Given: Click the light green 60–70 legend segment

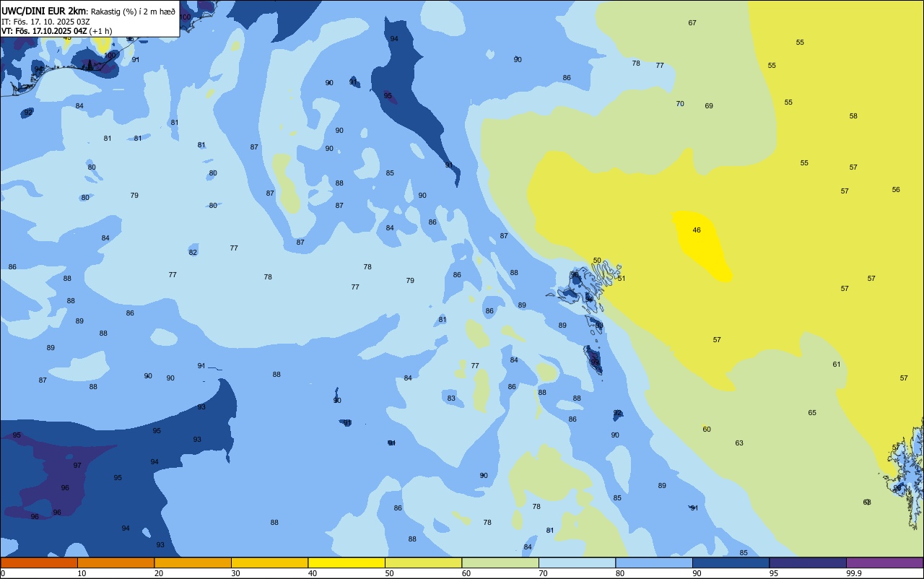Looking at the screenshot, I should pyautogui.click(x=500, y=562).
